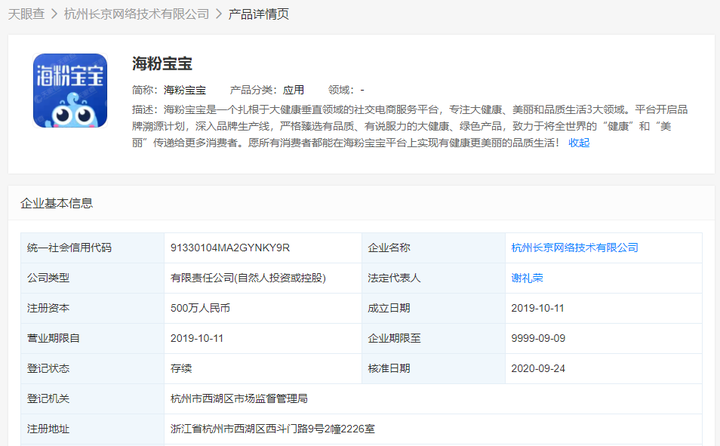Click 产品分类 value 应用
The height and width of the screenshot is (446, 720).
[x=293, y=90]
